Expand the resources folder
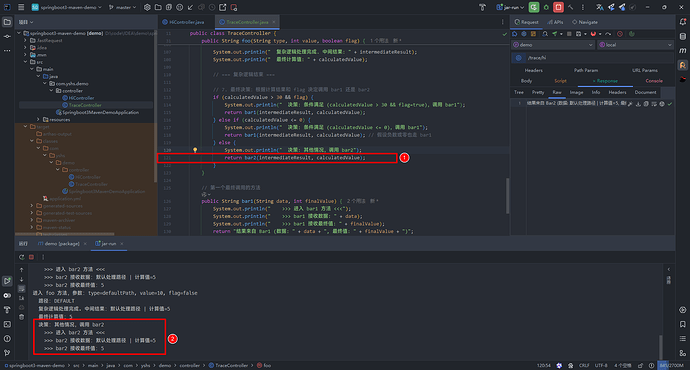 38,119
